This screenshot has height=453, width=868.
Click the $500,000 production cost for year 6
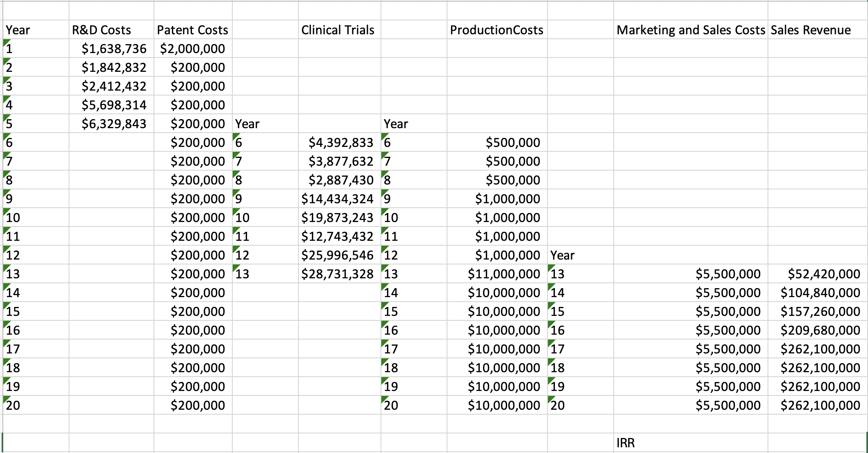tap(497, 142)
